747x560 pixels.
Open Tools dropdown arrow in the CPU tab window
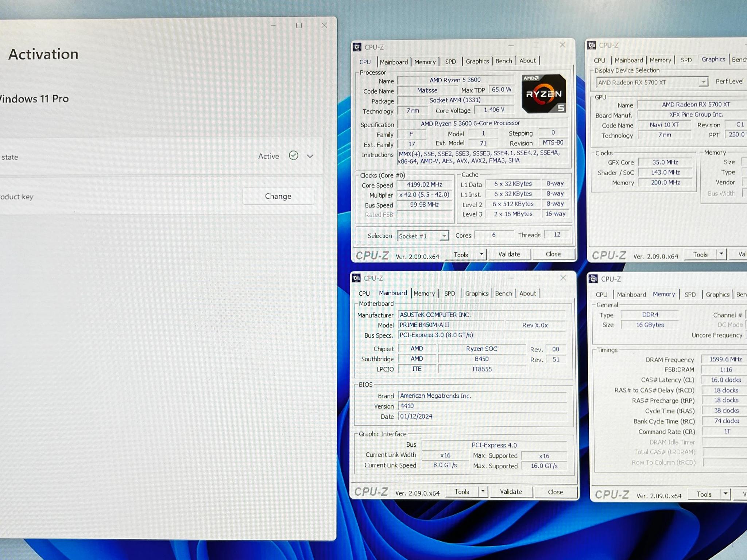(x=481, y=254)
